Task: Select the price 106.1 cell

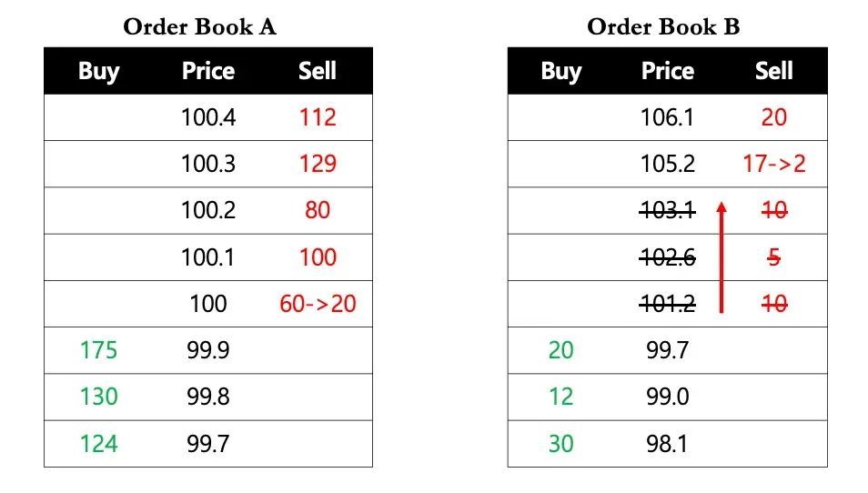Action: [x=668, y=117]
